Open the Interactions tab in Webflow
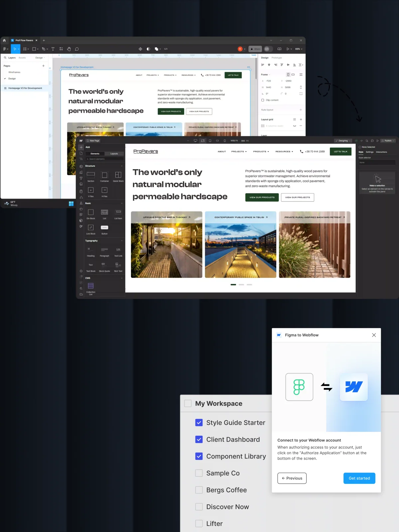 381,152
